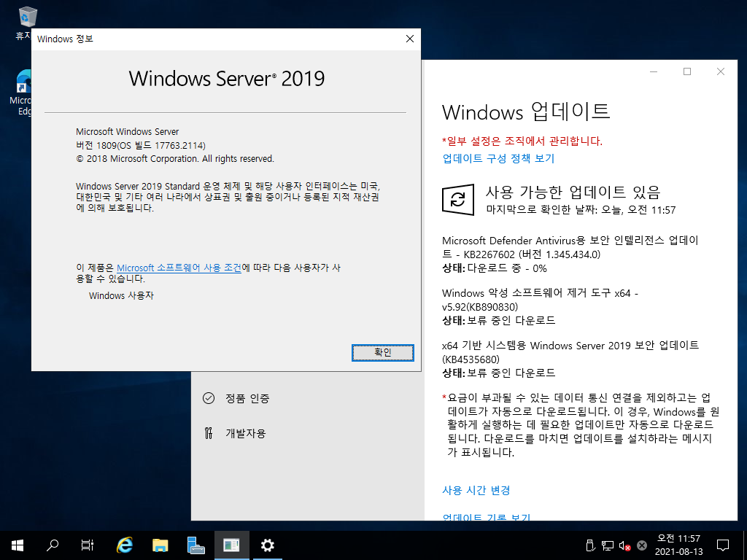747x560 pixels.
Task: Open 사용 시간 변경 link
Action: point(476,490)
